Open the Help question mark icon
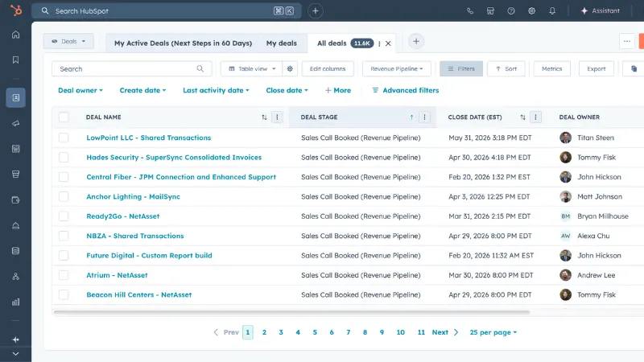This screenshot has height=362, width=644. (511, 11)
